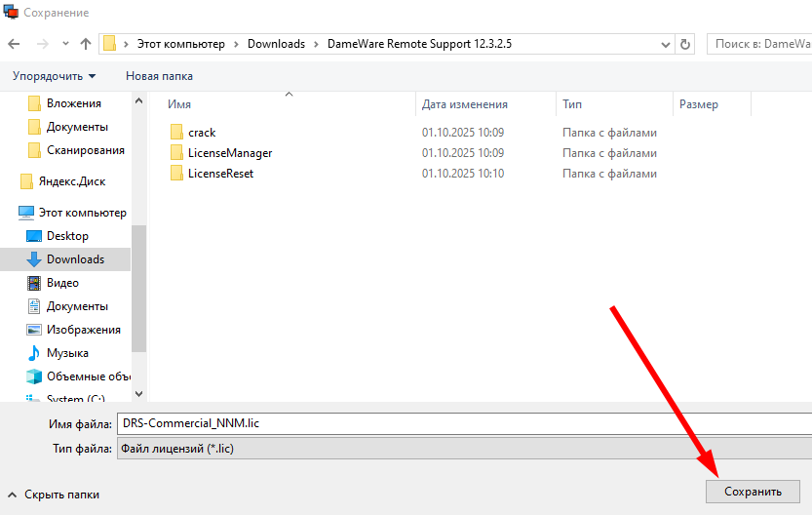This screenshot has width=812, height=515.
Task: Click date 01.10.2025 10:10 of LicenseReset
Action: (x=463, y=174)
